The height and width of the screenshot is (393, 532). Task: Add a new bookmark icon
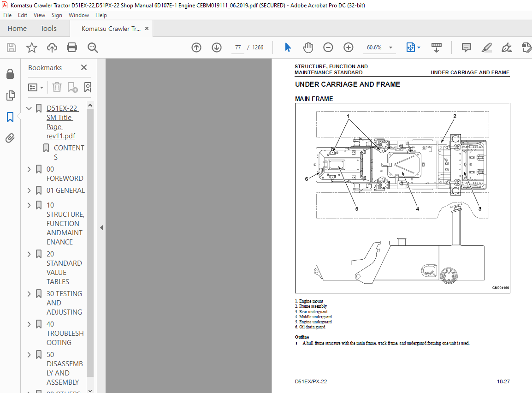(x=72, y=87)
